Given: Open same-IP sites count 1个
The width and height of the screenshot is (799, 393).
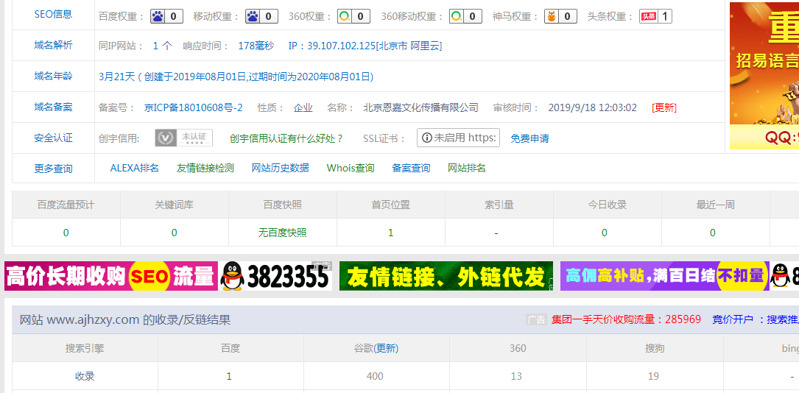Looking at the screenshot, I should point(163,46).
